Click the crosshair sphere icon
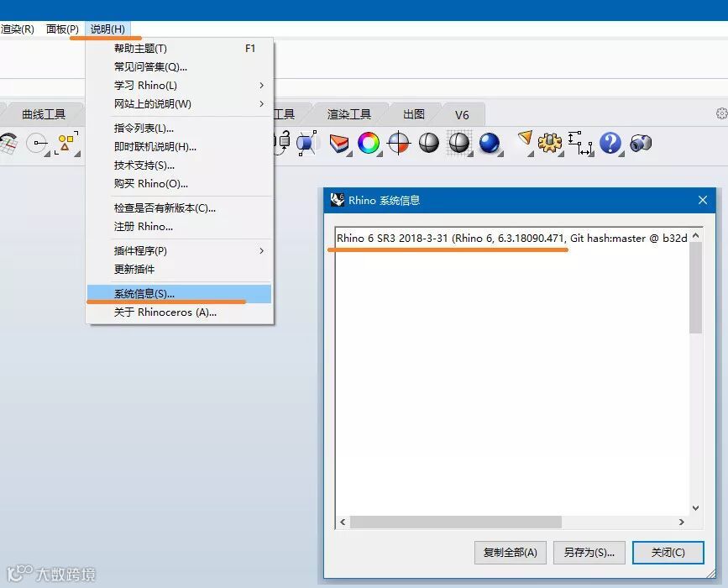 point(399,143)
